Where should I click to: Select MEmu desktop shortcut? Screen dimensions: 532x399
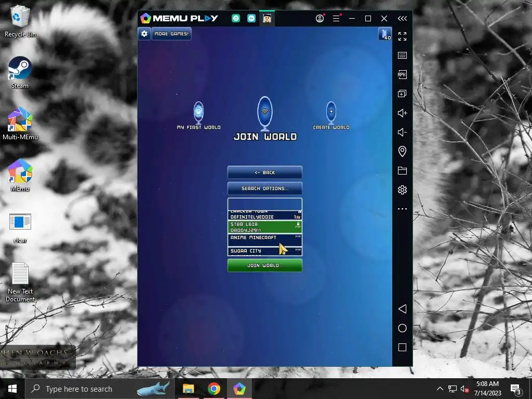[x=20, y=175]
